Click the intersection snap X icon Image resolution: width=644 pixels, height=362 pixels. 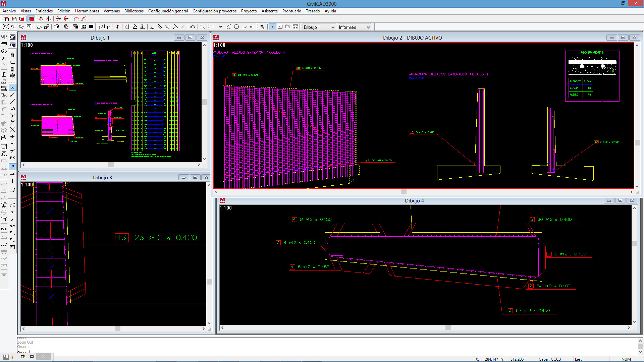coord(12,129)
